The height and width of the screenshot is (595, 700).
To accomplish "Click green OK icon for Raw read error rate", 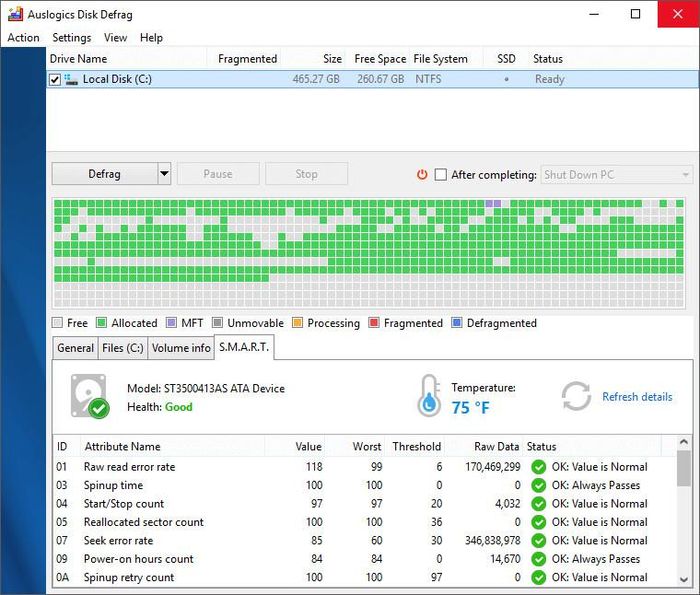I will coord(538,467).
